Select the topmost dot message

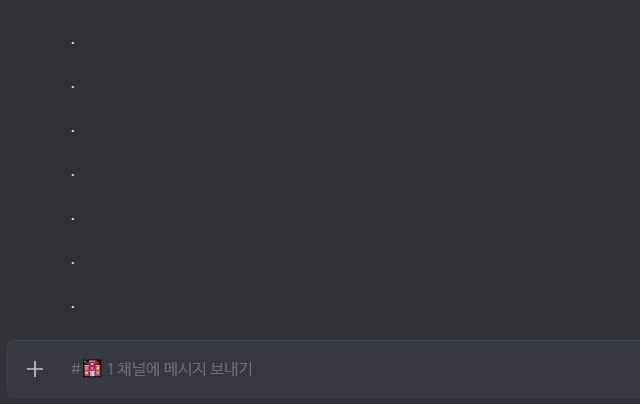point(73,43)
